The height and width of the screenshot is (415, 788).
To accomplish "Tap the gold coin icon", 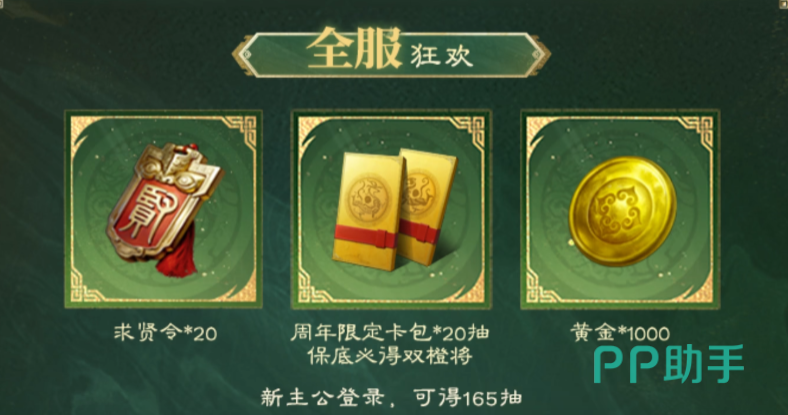I will click(622, 211).
